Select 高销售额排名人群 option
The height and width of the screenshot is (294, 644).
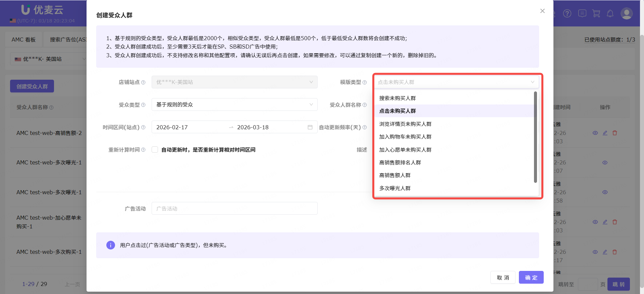[x=454, y=162]
